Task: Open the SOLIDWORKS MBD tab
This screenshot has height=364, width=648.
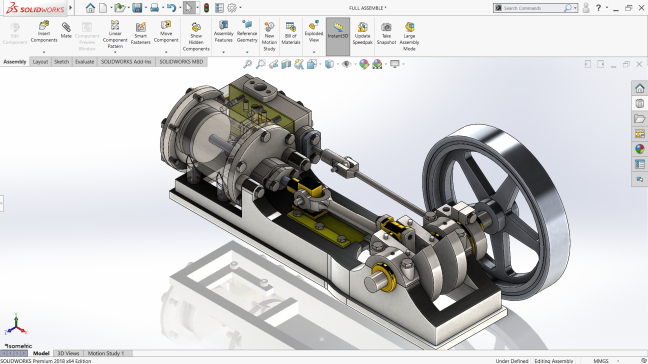Action: coord(181,62)
